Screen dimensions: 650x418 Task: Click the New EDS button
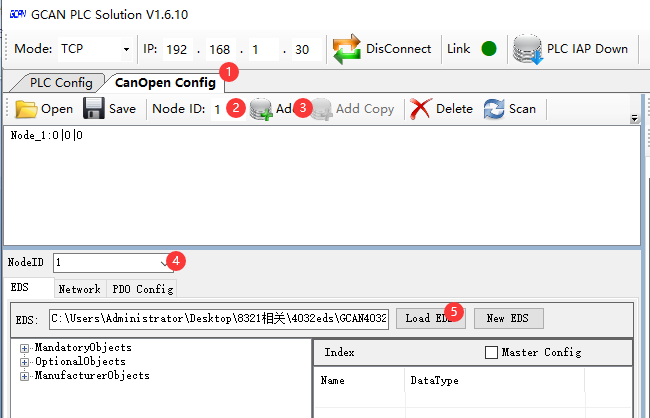[x=508, y=318]
